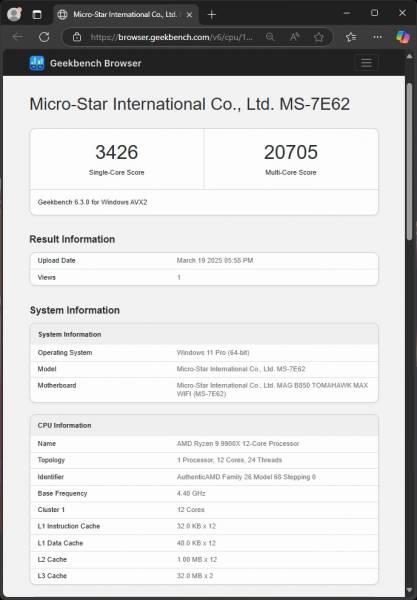Click the browser.geekbench.com address field

pyautogui.click(x=171, y=37)
